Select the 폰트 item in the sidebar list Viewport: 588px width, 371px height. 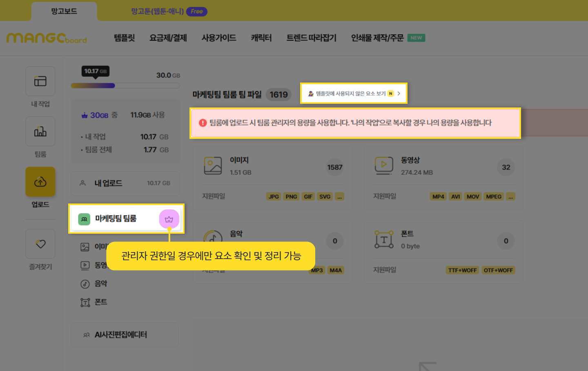point(100,302)
